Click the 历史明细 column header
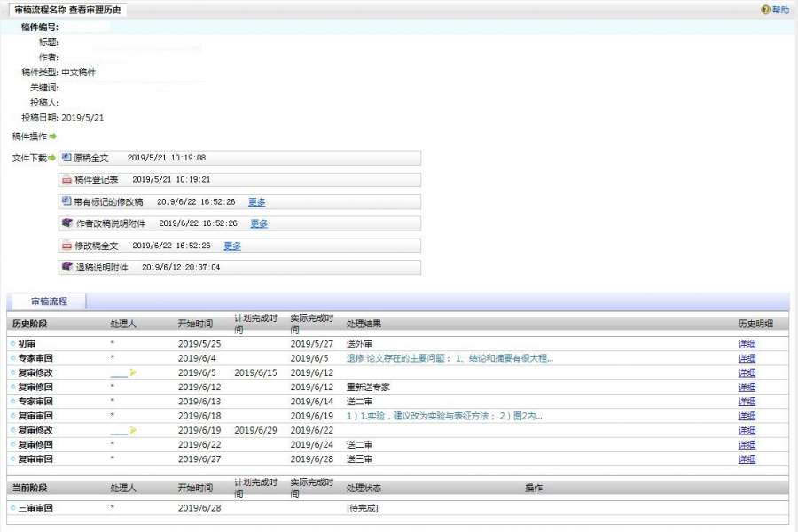 coord(755,324)
